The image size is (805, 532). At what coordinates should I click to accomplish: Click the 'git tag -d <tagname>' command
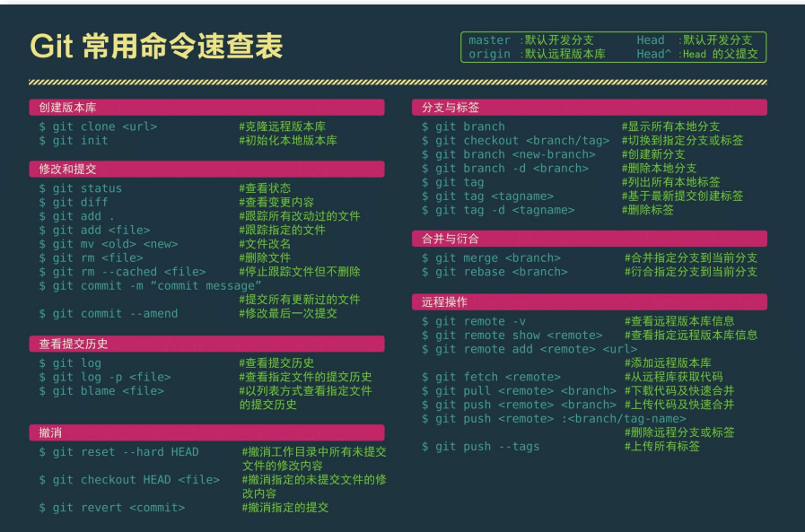click(498, 210)
